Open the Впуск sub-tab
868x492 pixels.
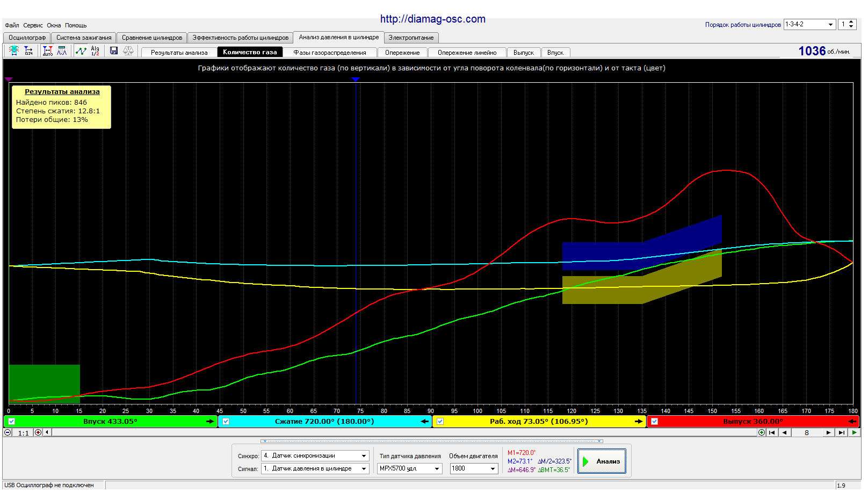pyautogui.click(x=555, y=52)
